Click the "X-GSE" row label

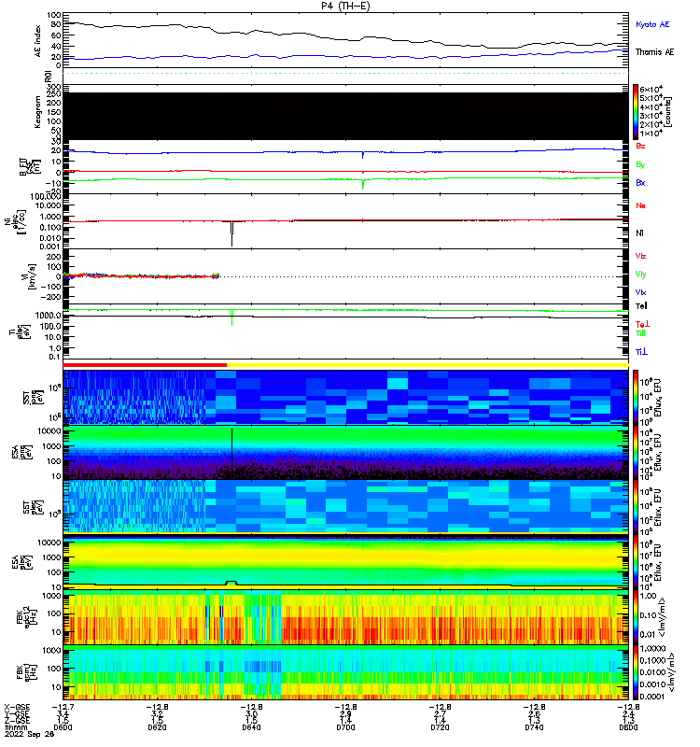17,708
